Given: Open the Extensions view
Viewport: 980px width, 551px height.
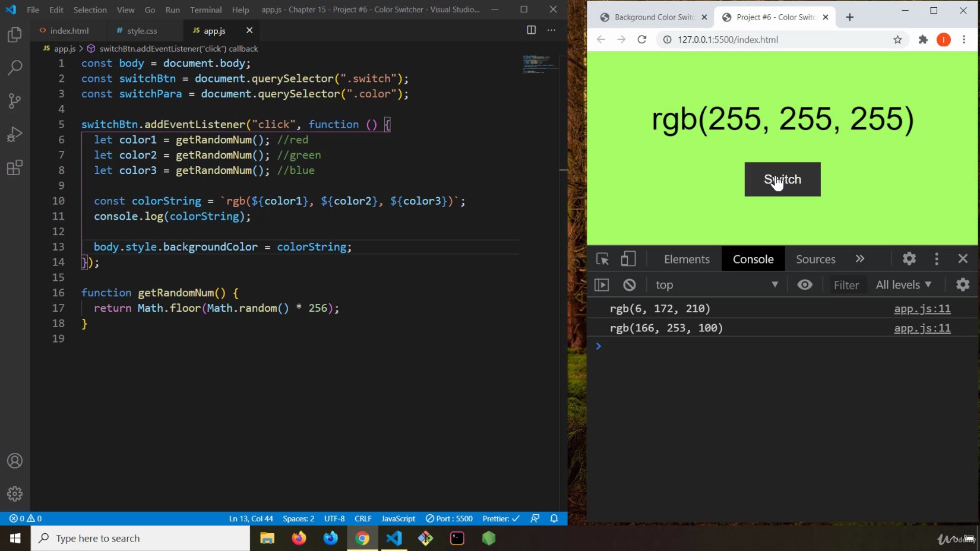Looking at the screenshot, I should [15, 167].
